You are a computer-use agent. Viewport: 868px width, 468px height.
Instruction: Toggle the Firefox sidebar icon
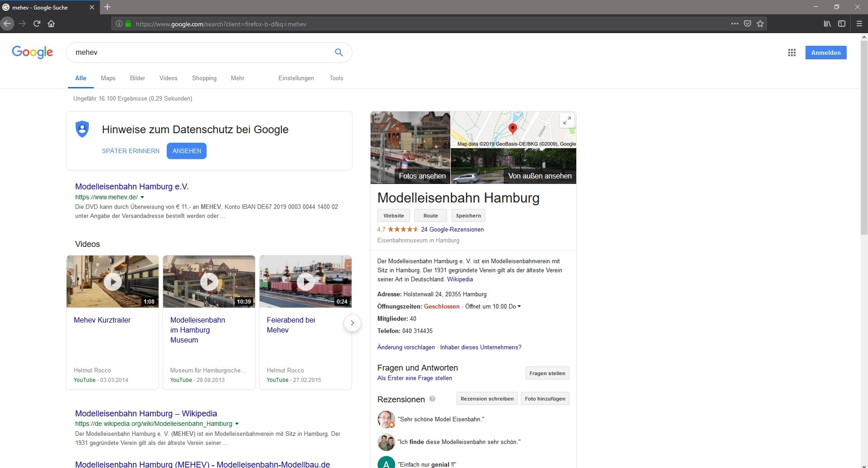tap(842, 24)
